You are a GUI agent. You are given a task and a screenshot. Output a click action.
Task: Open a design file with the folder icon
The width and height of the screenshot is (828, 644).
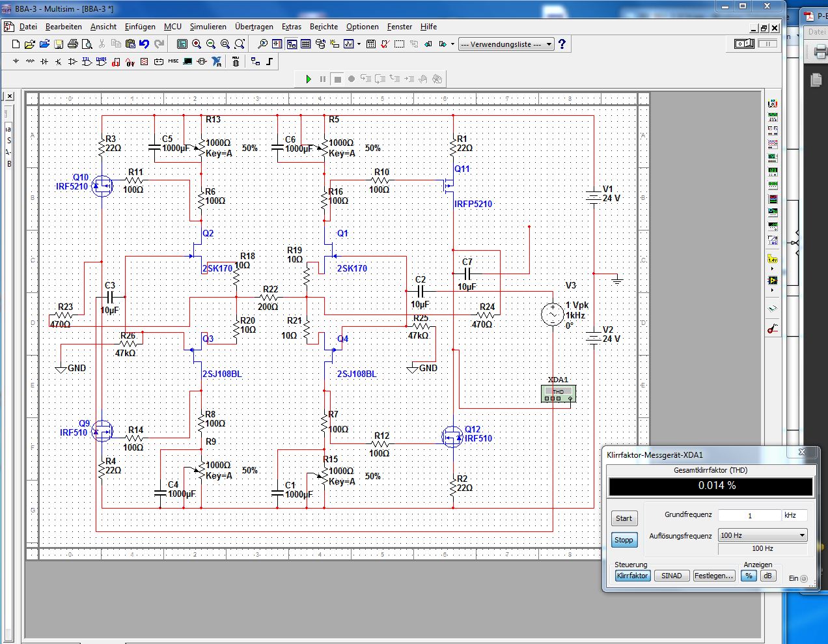pyautogui.click(x=30, y=44)
